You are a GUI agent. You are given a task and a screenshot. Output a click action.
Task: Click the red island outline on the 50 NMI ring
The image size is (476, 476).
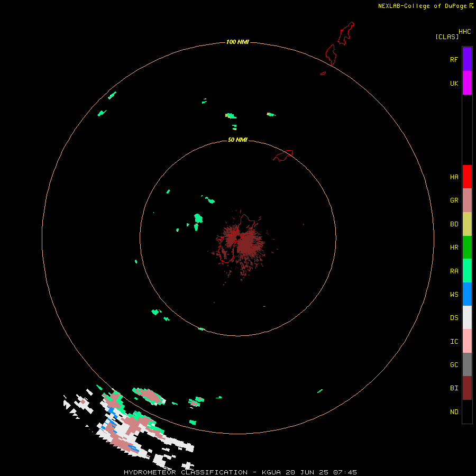click(283, 155)
